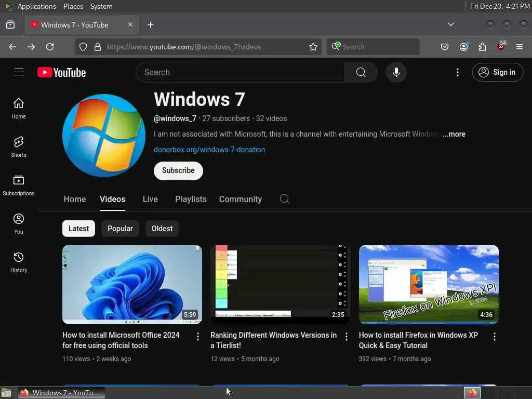Select the Latest filter chip
The height and width of the screenshot is (399, 532).
click(79, 229)
